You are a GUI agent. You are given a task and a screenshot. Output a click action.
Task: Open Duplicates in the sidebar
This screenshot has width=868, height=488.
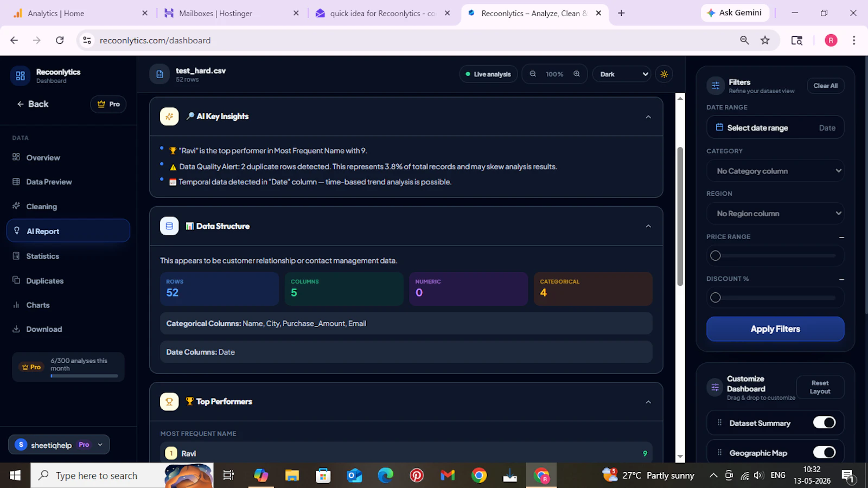[x=68, y=280]
